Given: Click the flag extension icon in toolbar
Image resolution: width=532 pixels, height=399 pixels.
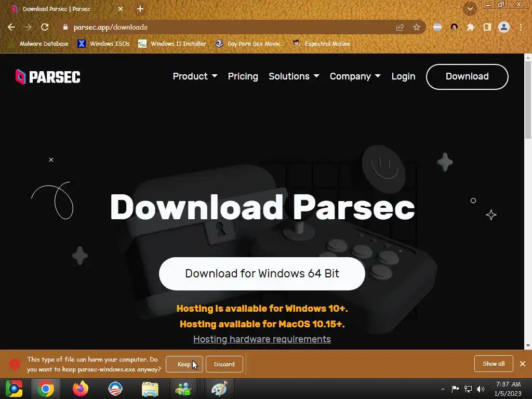Looking at the screenshot, I should pyautogui.click(x=437, y=27).
